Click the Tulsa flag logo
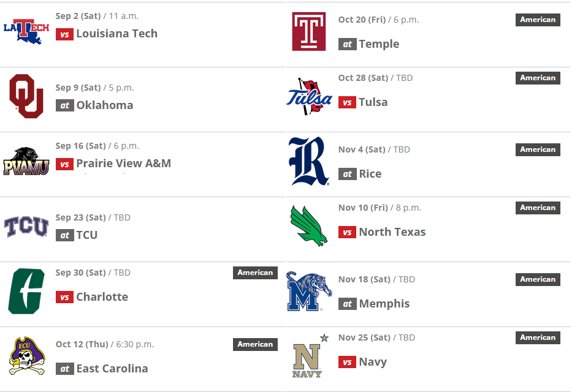Image resolution: width=580 pixels, height=392 pixels. (309, 96)
